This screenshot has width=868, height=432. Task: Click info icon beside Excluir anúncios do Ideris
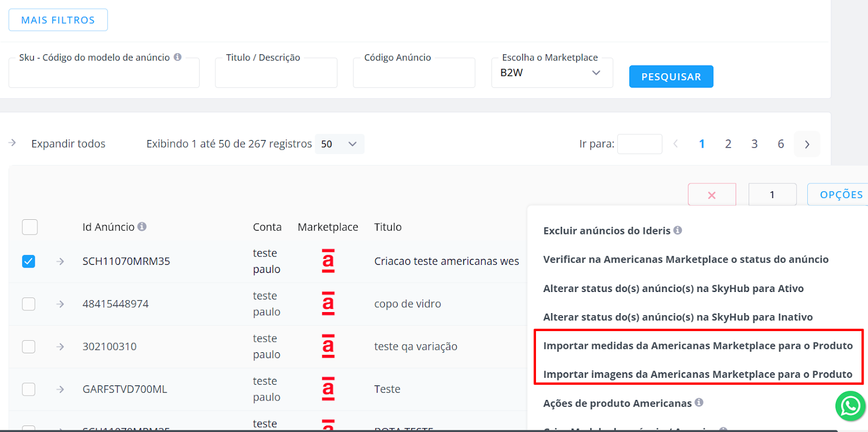(678, 230)
